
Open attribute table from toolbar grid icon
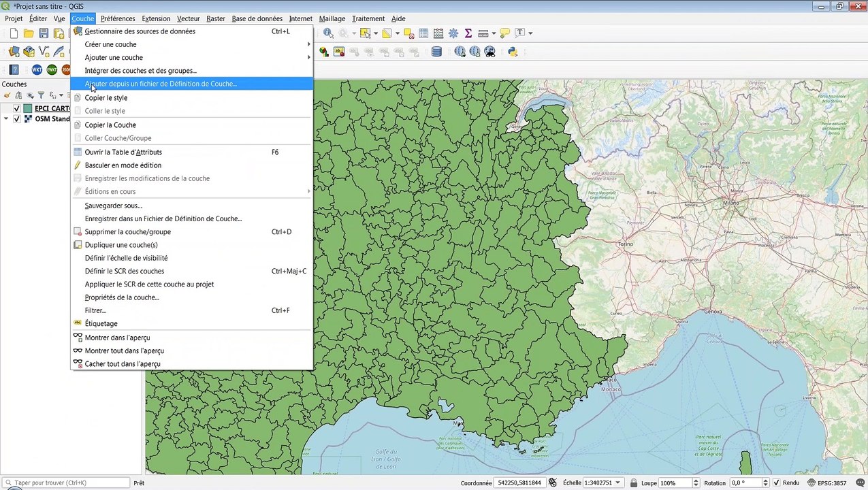pyautogui.click(x=423, y=33)
